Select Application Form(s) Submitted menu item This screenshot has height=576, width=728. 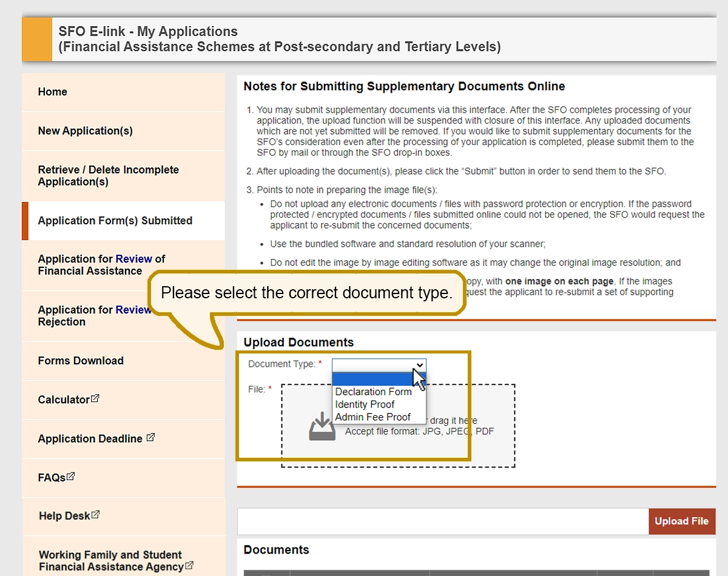pos(123,221)
